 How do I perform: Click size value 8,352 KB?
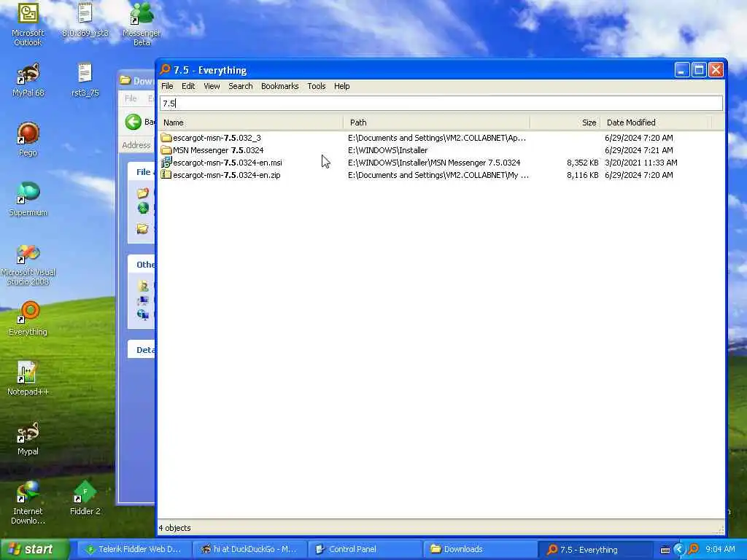tap(583, 163)
